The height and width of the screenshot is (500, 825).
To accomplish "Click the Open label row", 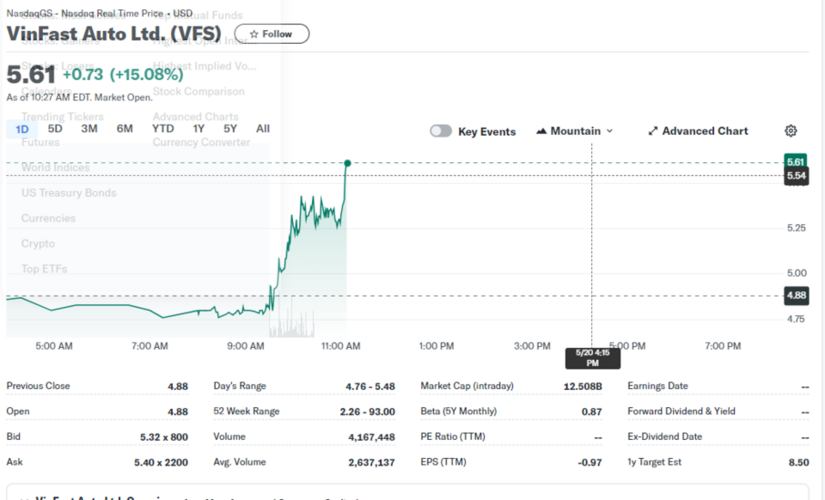I will [97, 411].
